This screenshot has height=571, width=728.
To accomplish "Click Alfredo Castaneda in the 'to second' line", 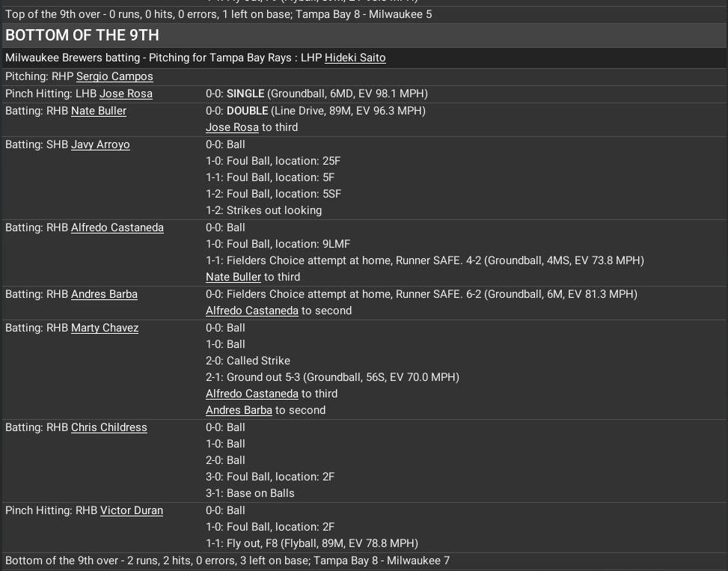I will point(252,311).
